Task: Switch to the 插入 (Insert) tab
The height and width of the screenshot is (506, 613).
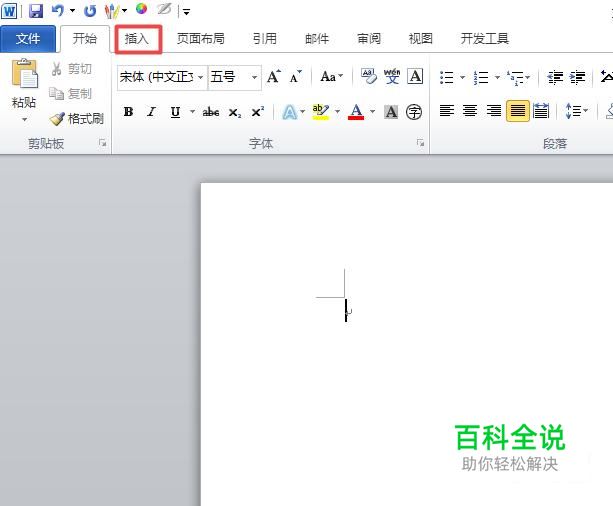Action: (x=137, y=38)
